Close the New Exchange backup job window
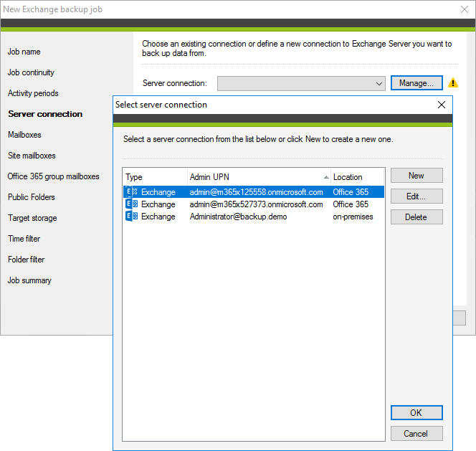This screenshot has height=451, width=476. pyautogui.click(x=465, y=9)
